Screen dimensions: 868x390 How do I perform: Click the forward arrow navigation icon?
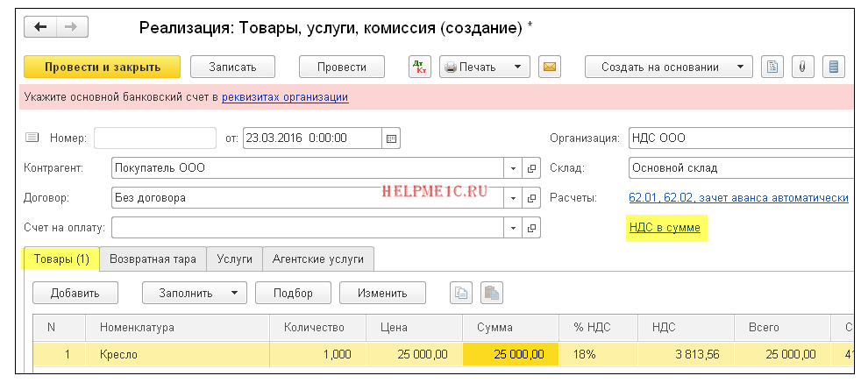pyautogui.click(x=72, y=27)
